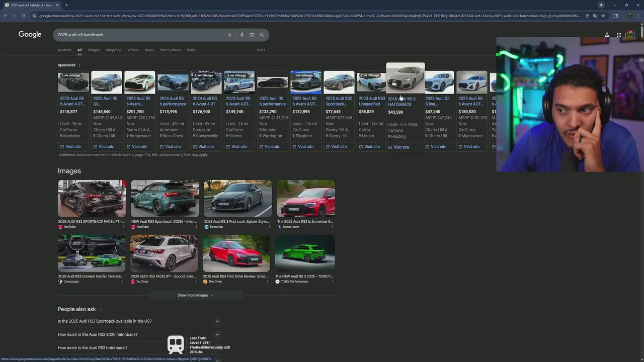Click the crossed-eye icon in the address bar
The height and width of the screenshot is (362, 644).
595,16
